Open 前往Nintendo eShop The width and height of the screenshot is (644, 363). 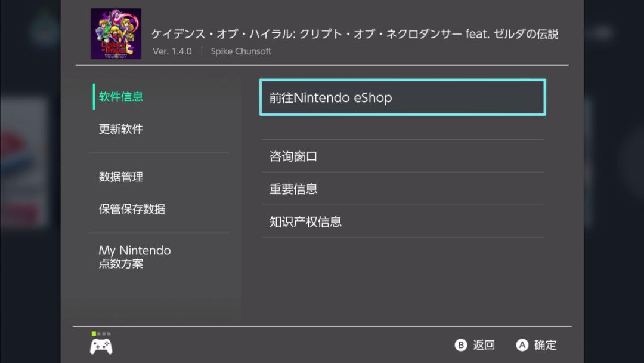click(x=402, y=97)
